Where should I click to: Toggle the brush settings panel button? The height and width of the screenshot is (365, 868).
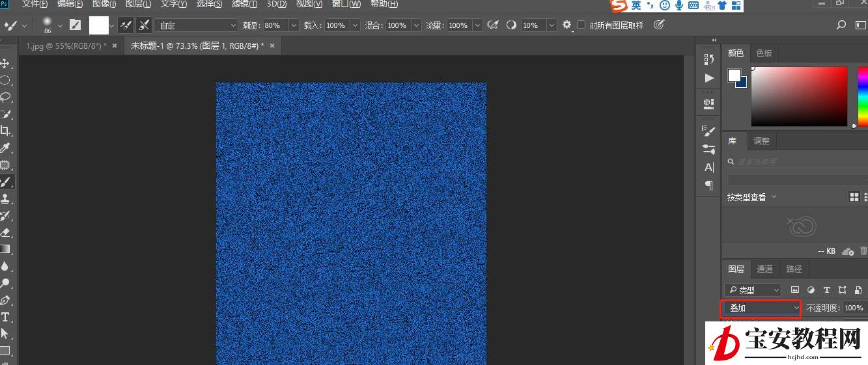click(76, 25)
